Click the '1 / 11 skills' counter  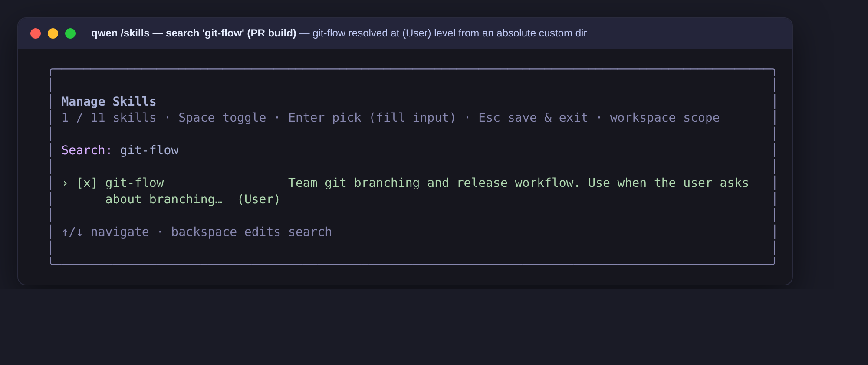click(108, 118)
